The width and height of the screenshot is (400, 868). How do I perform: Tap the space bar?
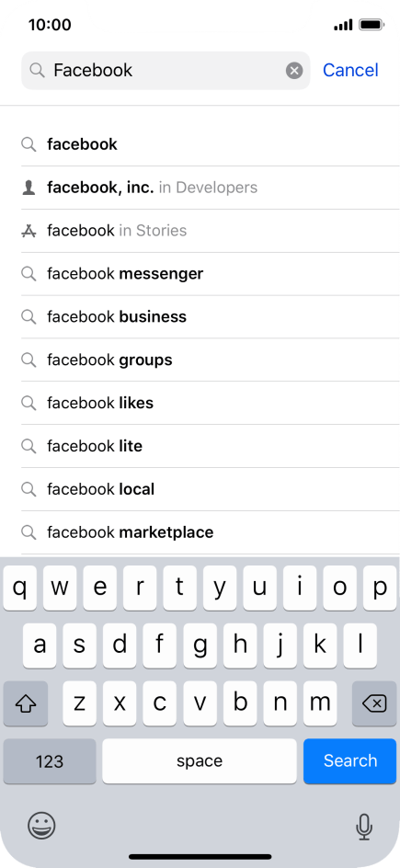pyautogui.click(x=200, y=761)
